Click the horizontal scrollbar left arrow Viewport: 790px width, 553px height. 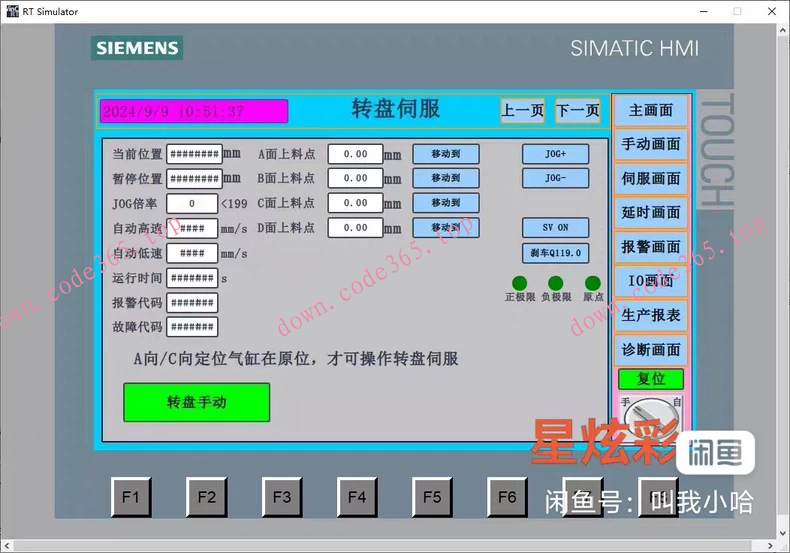pos(7,545)
